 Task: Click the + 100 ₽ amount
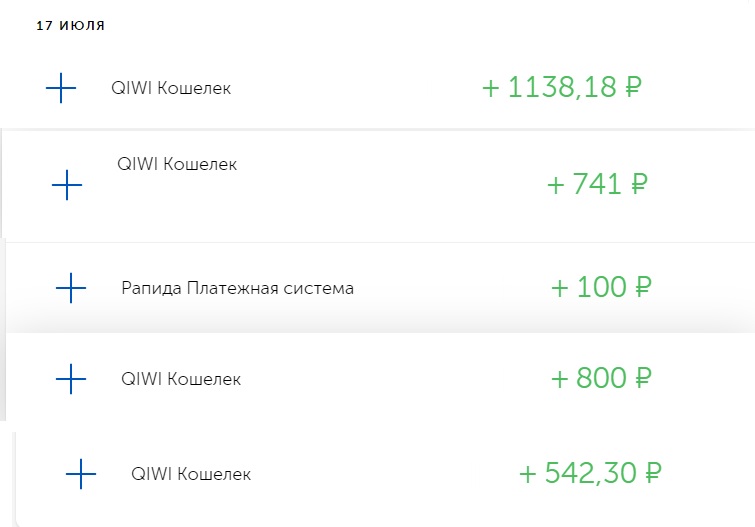point(601,287)
